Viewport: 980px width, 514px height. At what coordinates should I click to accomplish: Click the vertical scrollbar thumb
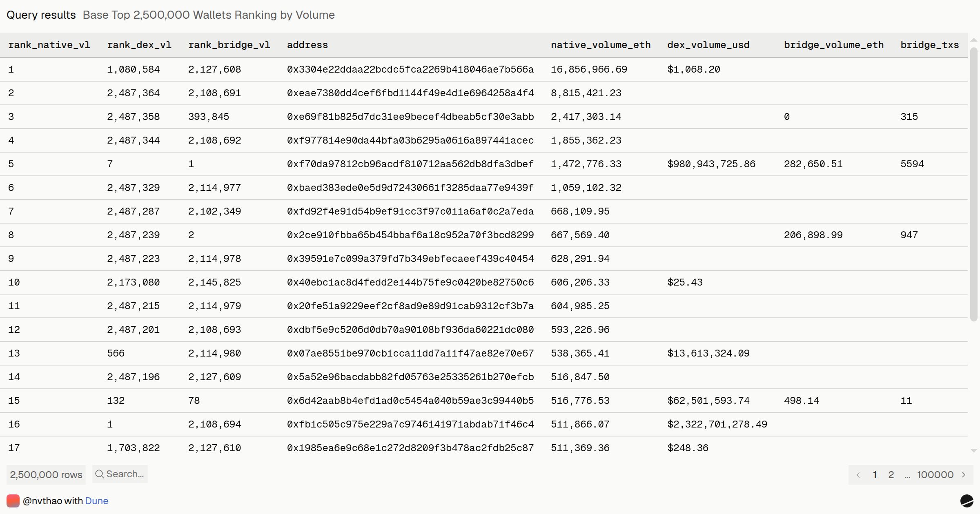tap(974, 184)
